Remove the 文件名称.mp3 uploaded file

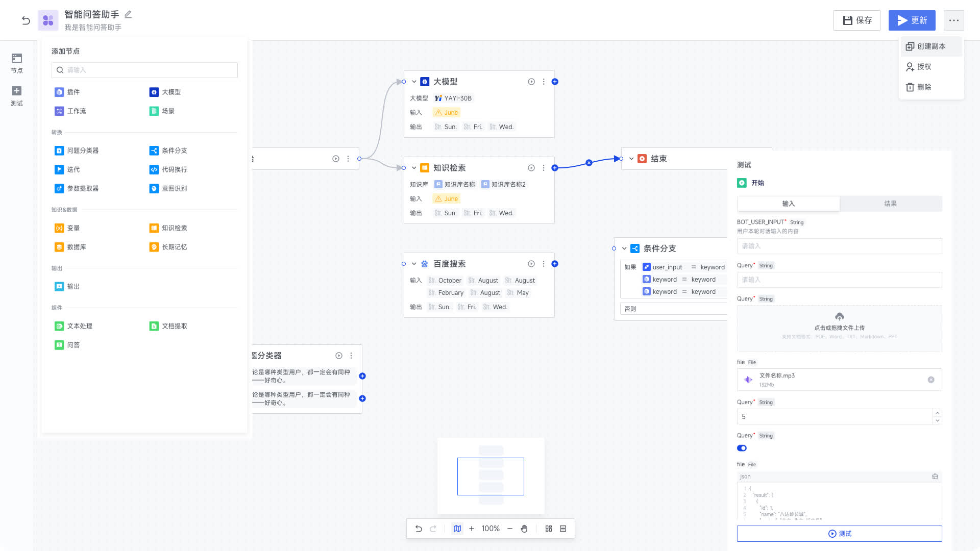coord(931,380)
